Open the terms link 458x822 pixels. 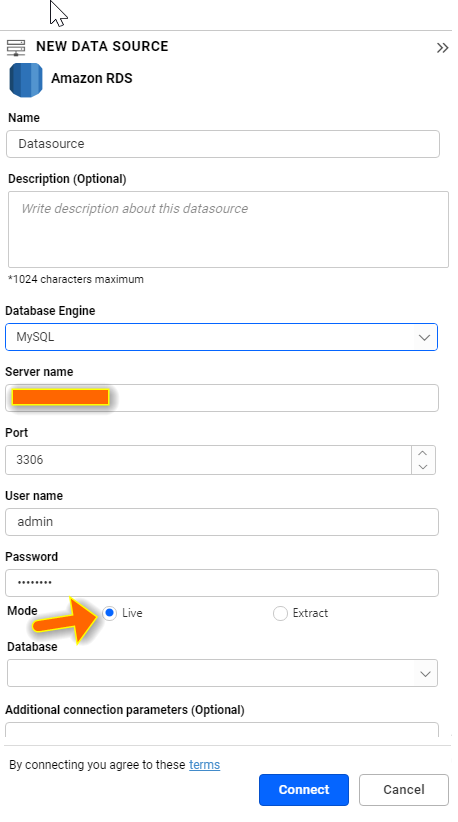click(204, 765)
